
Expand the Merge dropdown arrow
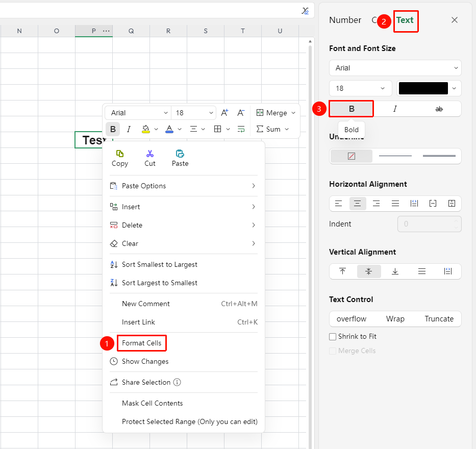pyautogui.click(x=293, y=113)
